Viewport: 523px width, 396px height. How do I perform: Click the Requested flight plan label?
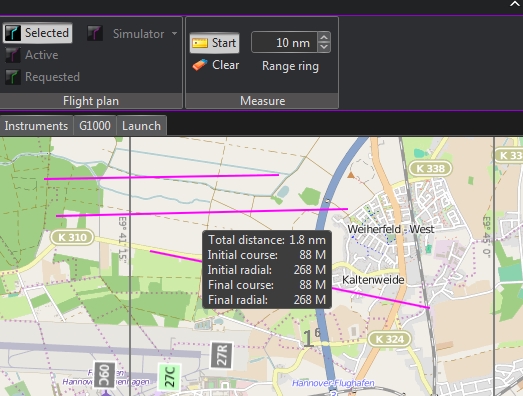pos(52,77)
